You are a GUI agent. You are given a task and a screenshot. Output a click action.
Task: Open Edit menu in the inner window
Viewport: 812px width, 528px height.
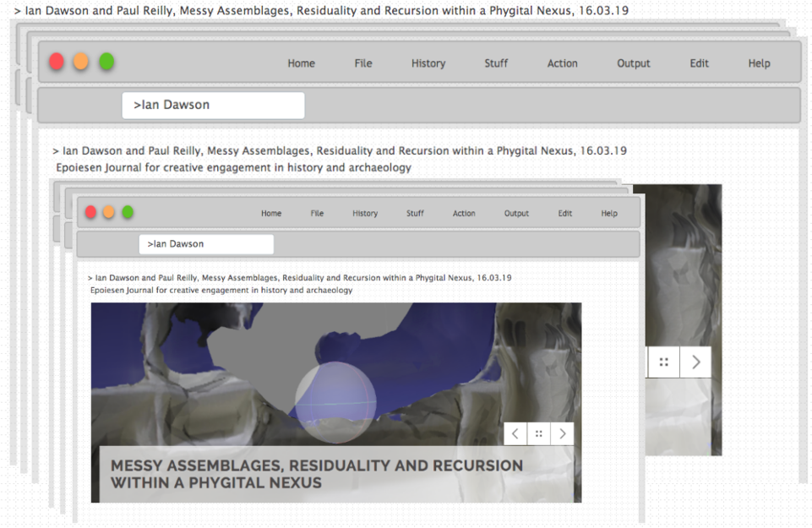point(565,213)
